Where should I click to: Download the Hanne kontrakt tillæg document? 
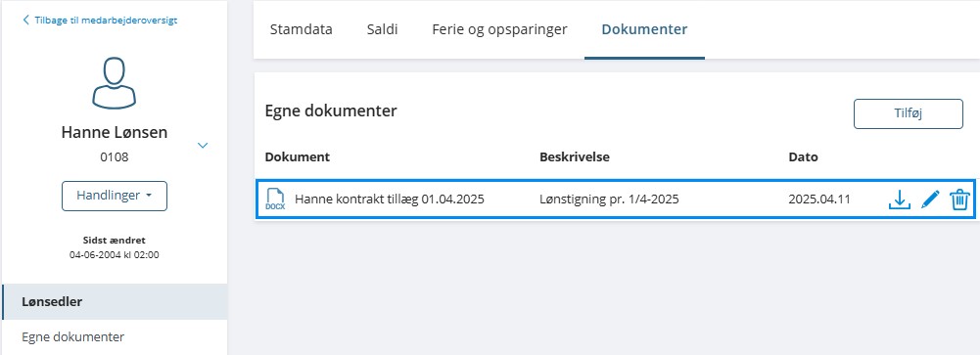(x=899, y=200)
